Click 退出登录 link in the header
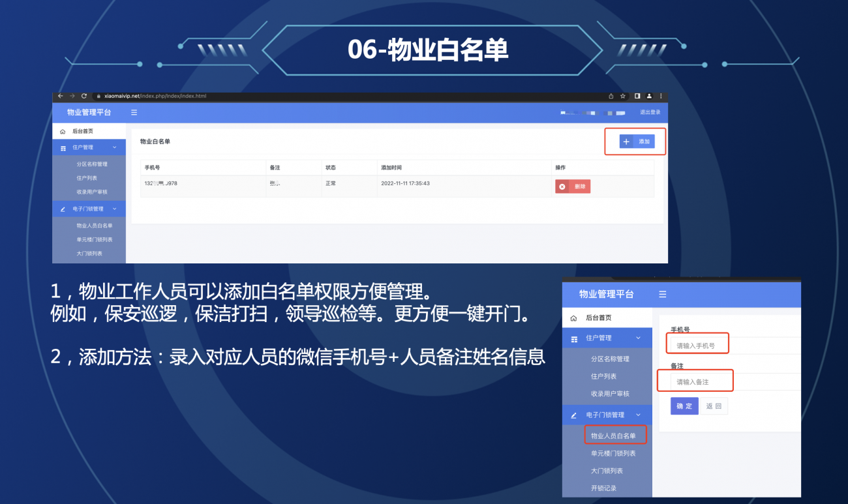The width and height of the screenshot is (848, 504). (650, 112)
